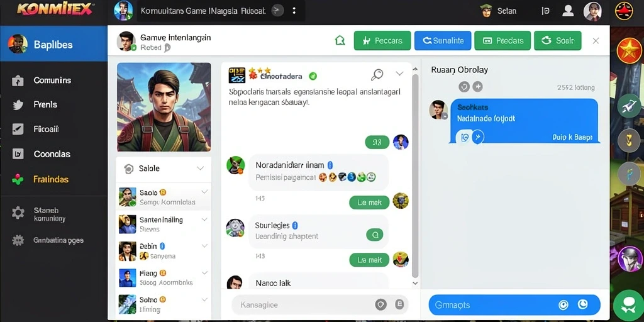This screenshot has width=644, height=322.
Task: Click the blue Sunalinte button
Action: [x=443, y=41]
